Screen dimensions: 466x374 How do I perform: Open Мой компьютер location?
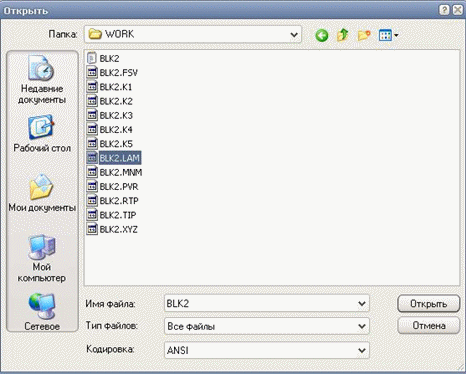[x=42, y=259]
